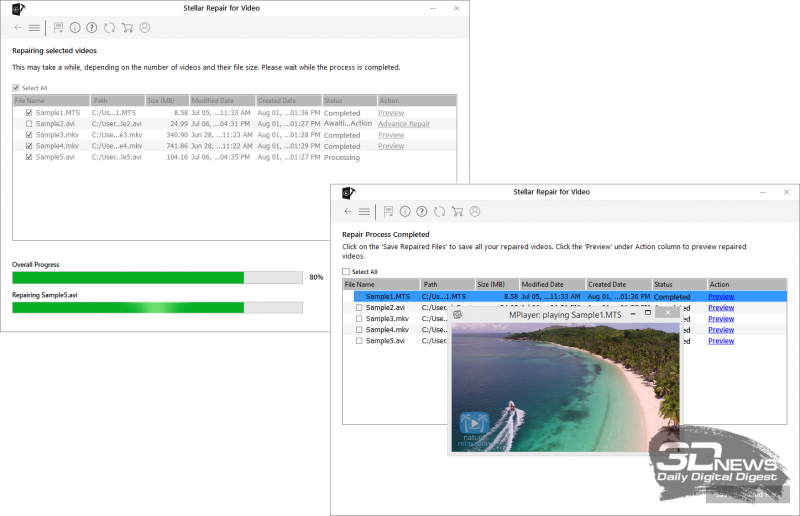Screen dimensions: 800x516
Task: Click Size (MB) column header in the repairing window
Action: click(167, 101)
